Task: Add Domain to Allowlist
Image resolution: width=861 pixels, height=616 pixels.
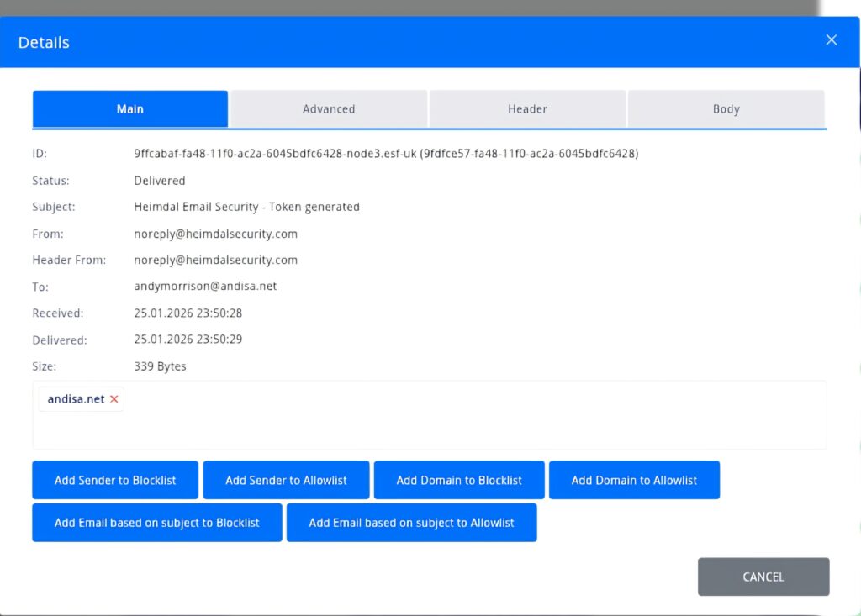Action: [634, 480]
